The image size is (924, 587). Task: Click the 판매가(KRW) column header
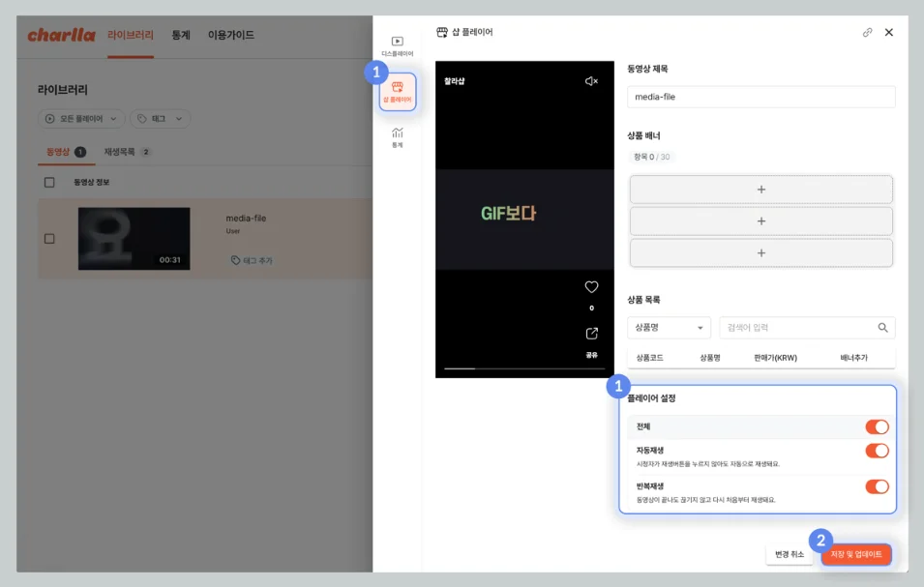pos(776,358)
